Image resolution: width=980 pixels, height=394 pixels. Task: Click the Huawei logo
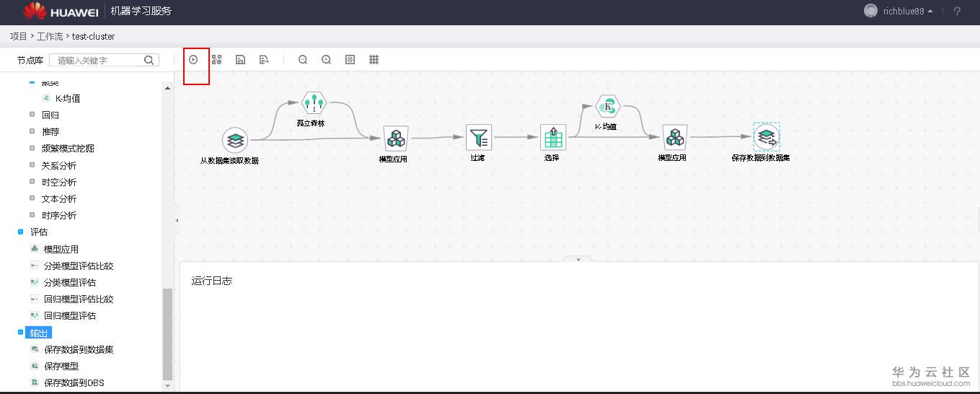point(61,11)
